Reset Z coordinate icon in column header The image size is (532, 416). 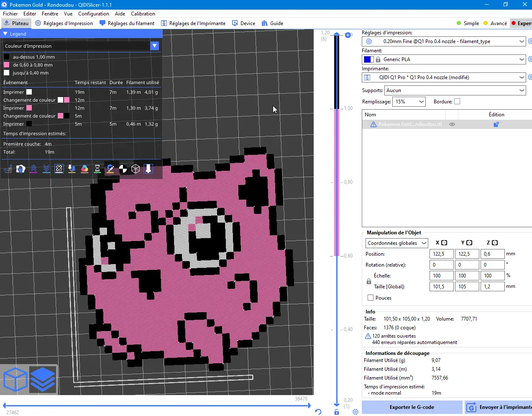coord(495,243)
